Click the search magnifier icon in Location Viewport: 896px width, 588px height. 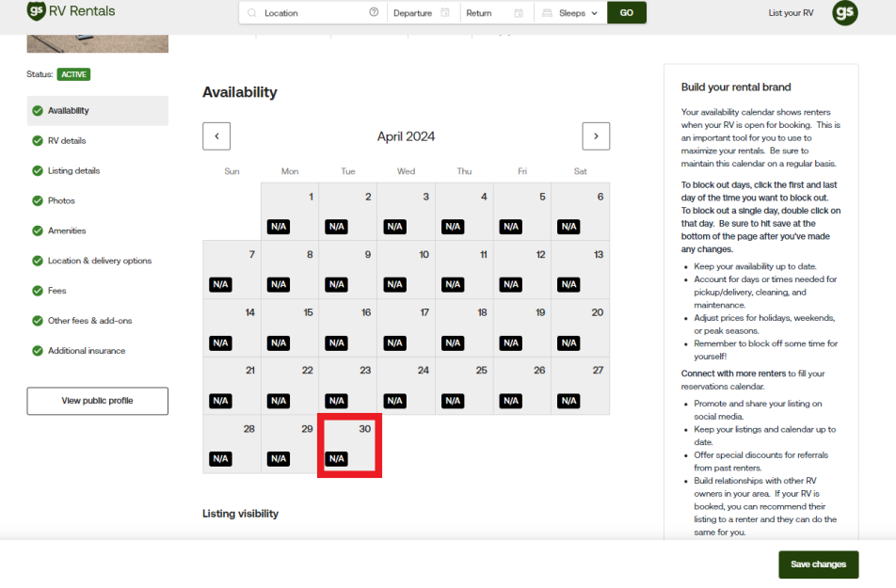click(x=252, y=13)
